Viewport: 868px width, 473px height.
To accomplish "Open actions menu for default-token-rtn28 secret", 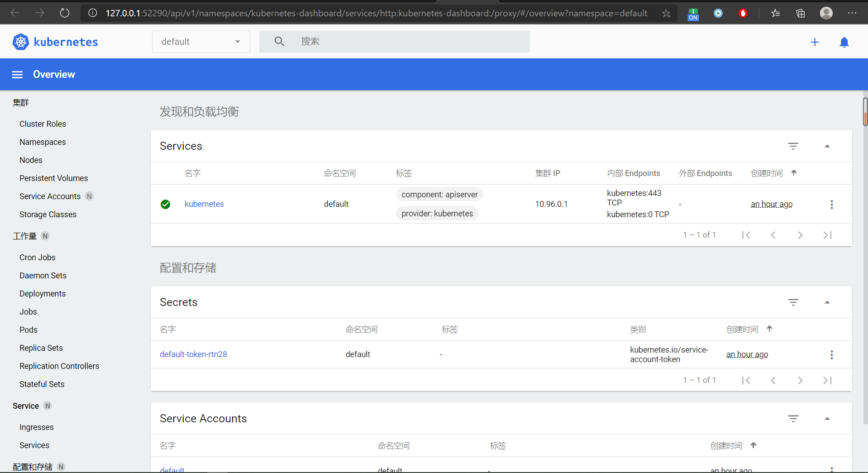I will pyautogui.click(x=831, y=355).
